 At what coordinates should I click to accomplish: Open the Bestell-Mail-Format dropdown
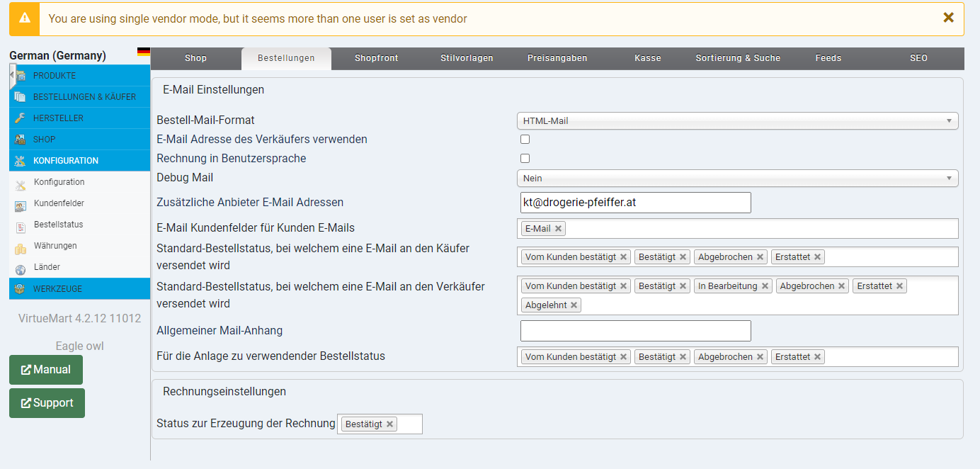pyautogui.click(x=737, y=121)
